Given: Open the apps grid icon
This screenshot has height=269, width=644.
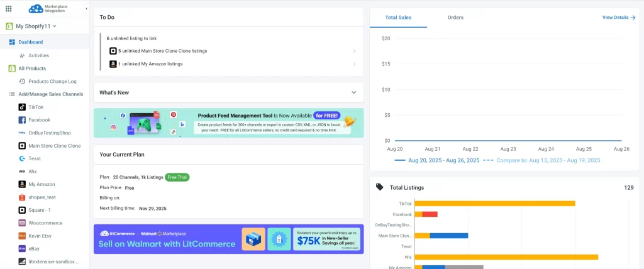Looking at the screenshot, I should click(8, 9).
